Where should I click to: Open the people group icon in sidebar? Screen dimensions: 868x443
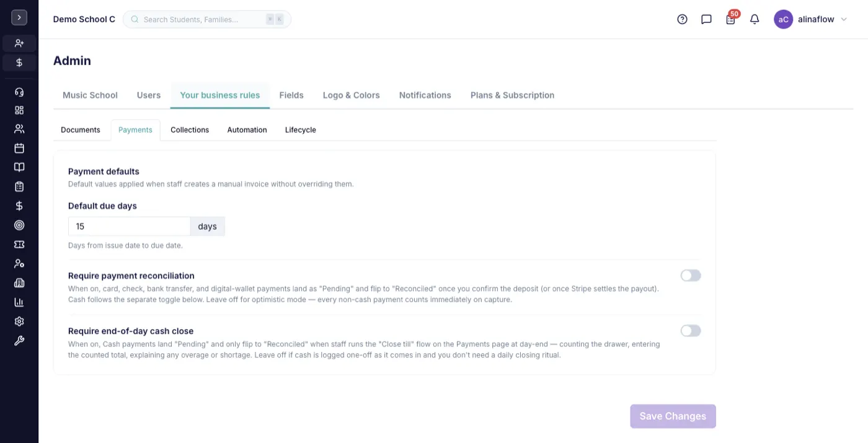pos(19,129)
